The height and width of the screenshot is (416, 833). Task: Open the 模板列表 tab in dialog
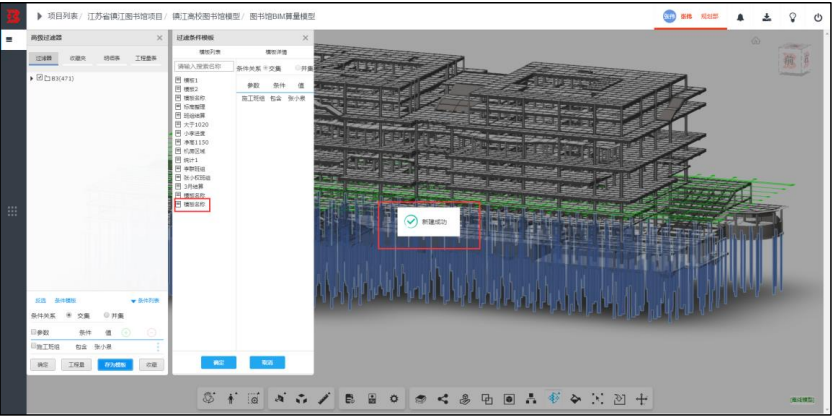pyautogui.click(x=210, y=52)
